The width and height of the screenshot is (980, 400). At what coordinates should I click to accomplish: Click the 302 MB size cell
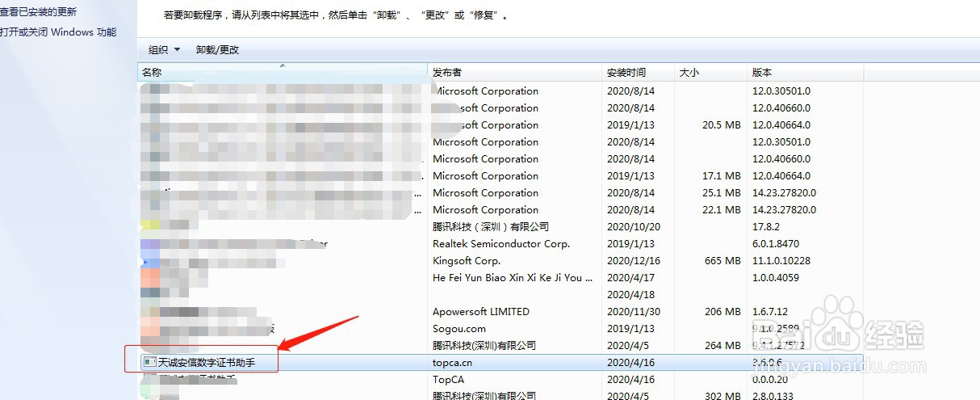722,396
